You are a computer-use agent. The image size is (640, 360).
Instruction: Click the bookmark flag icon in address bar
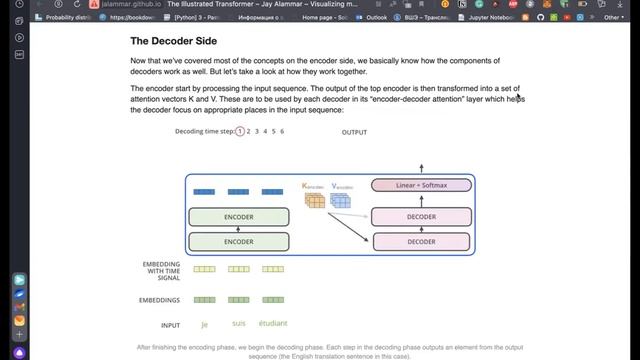click(421, 4)
